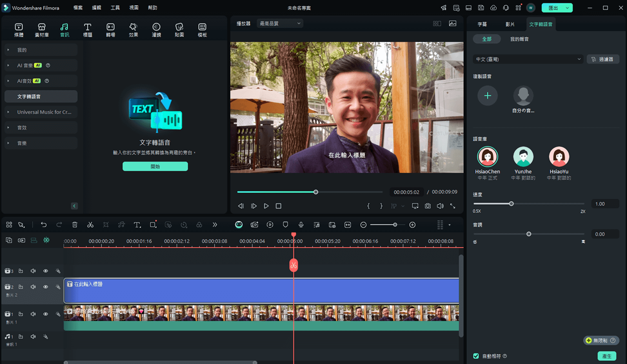The width and height of the screenshot is (627, 364).
Task: Mute the 音訊 1 audio track
Action: tap(33, 337)
